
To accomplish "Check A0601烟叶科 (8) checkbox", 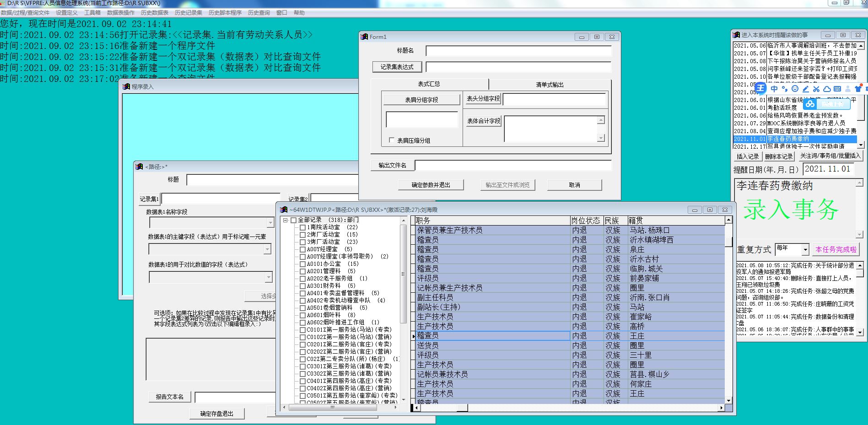I will tap(302, 315).
